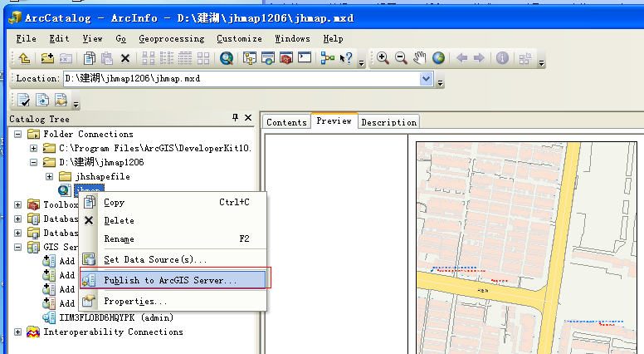Expand the Toolboxes node
The height and width of the screenshot is (354, 644).
point(17,204)
